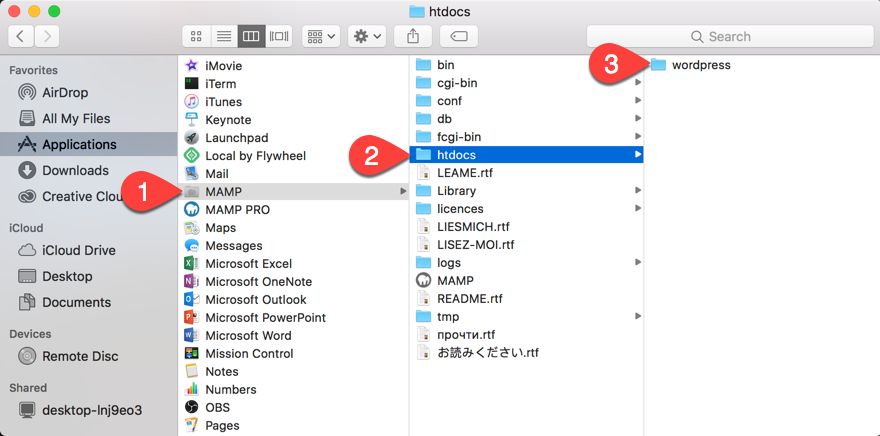The image size is (880, 436).
Task: Select the bin folder
Action: pos(526,65)
